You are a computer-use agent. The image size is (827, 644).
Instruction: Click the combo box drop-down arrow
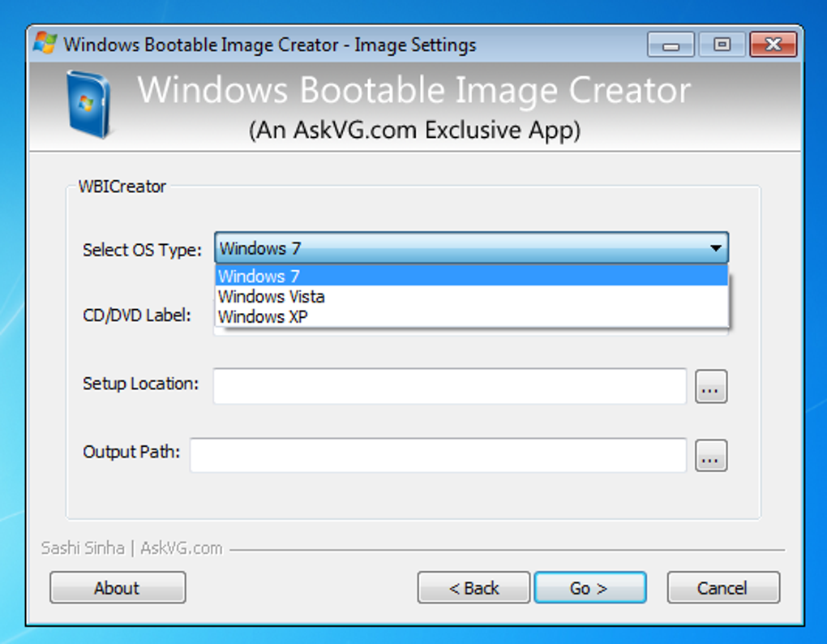tap(715, 248)
